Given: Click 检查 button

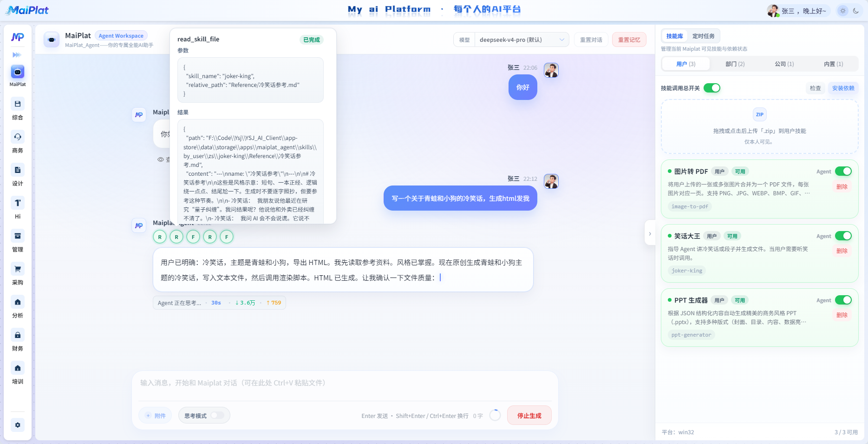Looking at the screenshot, I should pyautogui.click(x=815, y=88).
